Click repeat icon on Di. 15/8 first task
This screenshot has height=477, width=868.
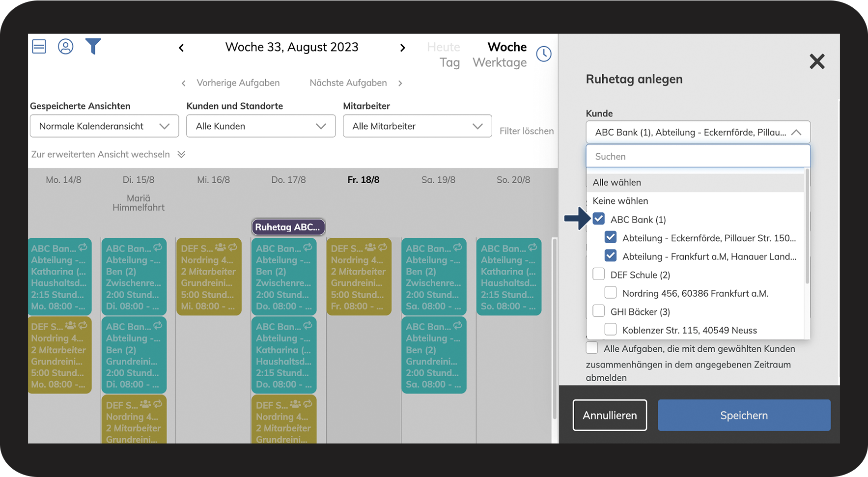point(158,247)
